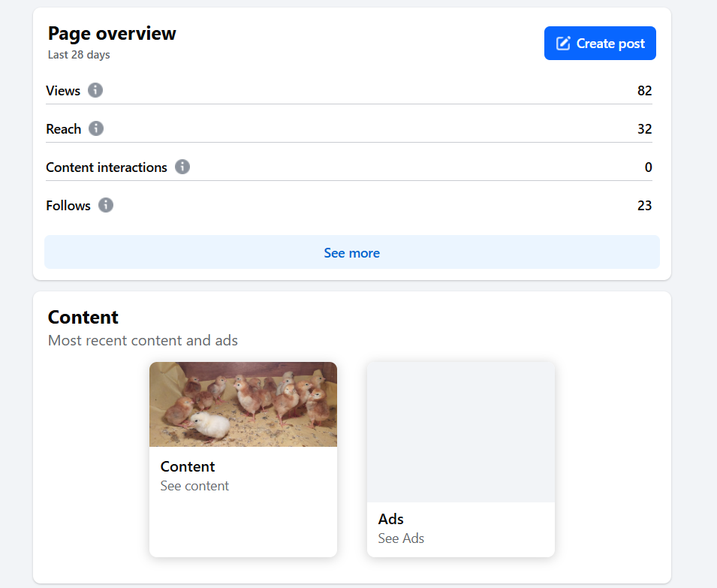Open the chicks photo thumbnail

(x=243, y=404)
